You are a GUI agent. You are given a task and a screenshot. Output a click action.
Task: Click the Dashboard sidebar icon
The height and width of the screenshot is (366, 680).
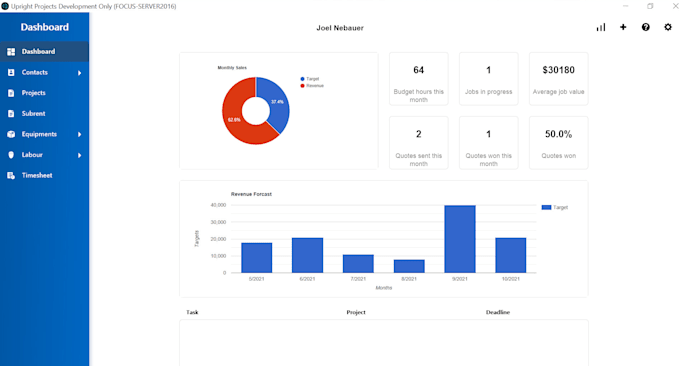[x=11, y=52]
